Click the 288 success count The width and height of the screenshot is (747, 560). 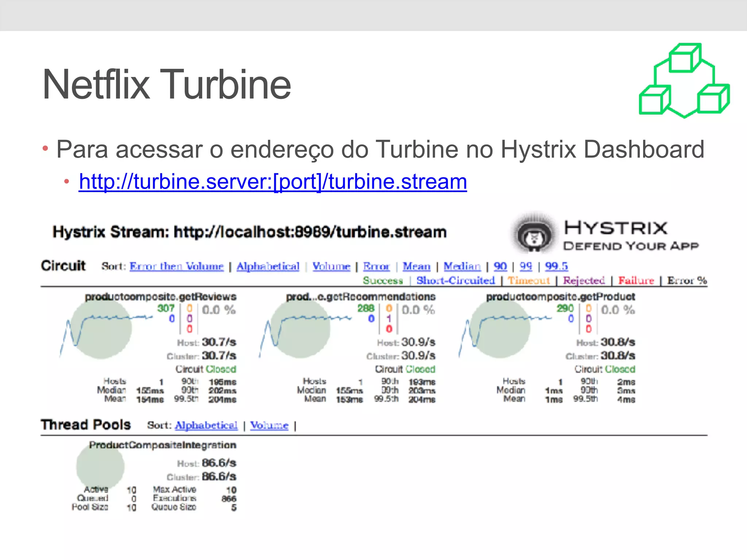[x=366, y=308]
